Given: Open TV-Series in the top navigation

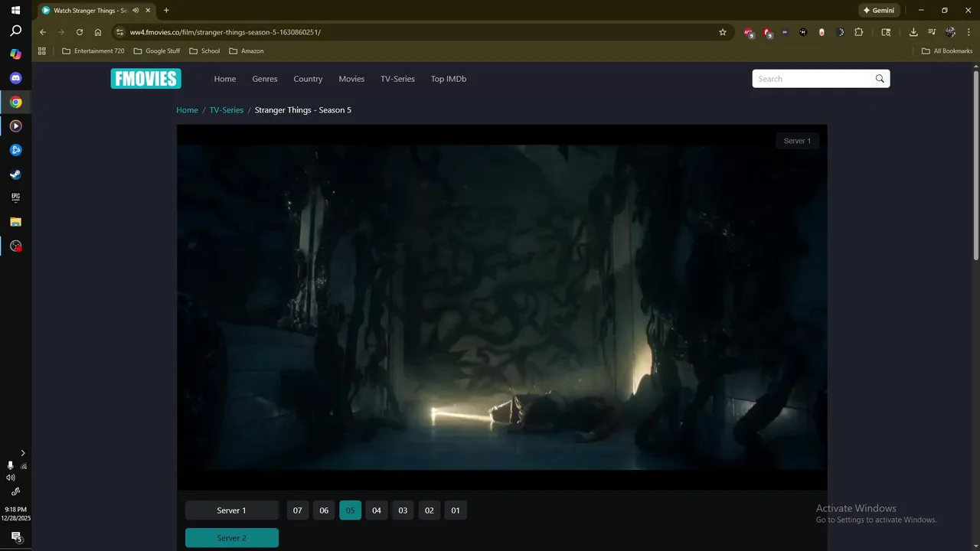Looking at the screenshot, I should coord(397,79).
